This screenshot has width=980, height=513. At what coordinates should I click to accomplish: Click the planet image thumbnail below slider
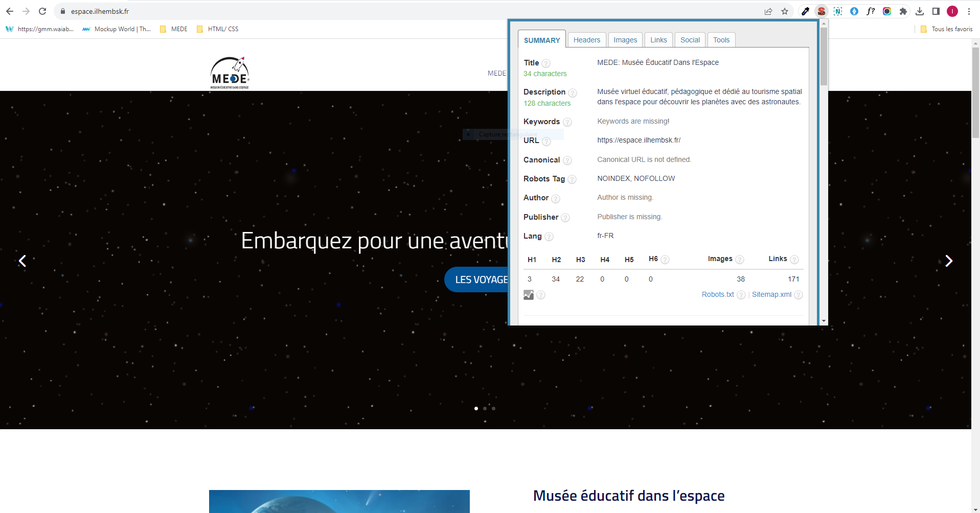(339, 501)
